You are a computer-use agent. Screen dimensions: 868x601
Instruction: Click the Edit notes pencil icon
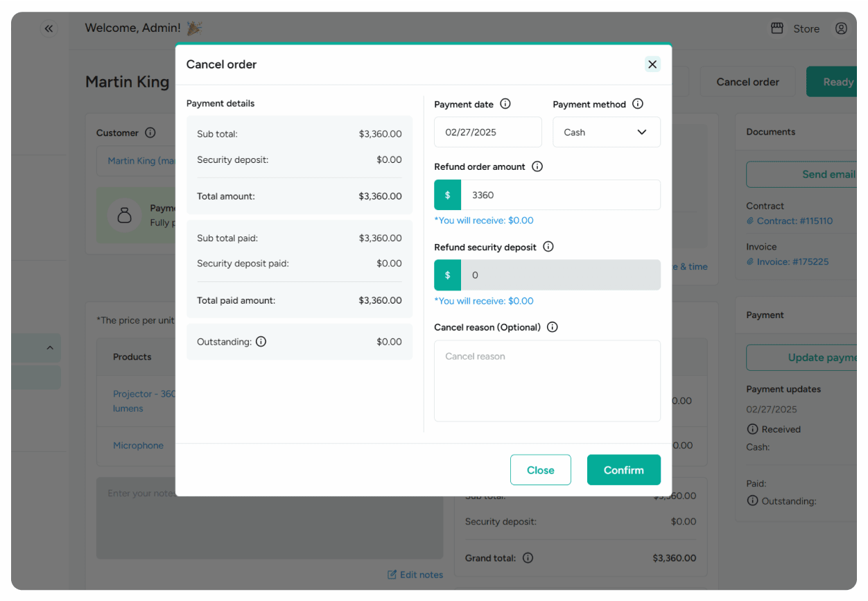[392, 574]
